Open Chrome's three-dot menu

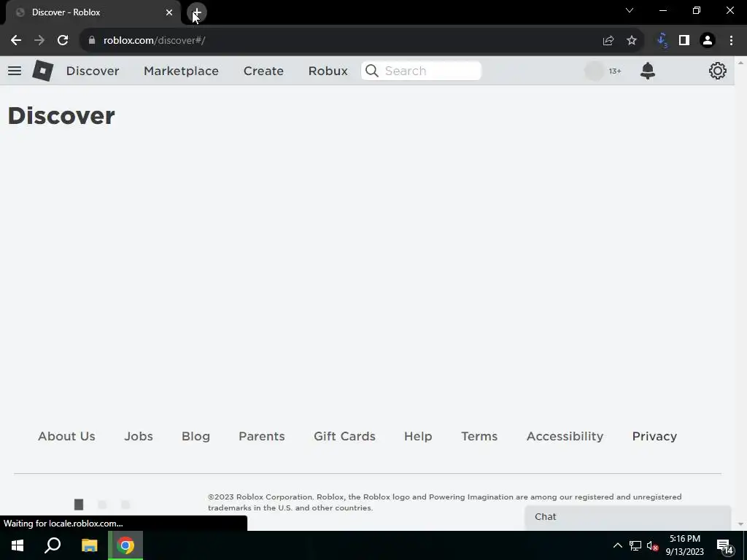[x=731, y=41]
